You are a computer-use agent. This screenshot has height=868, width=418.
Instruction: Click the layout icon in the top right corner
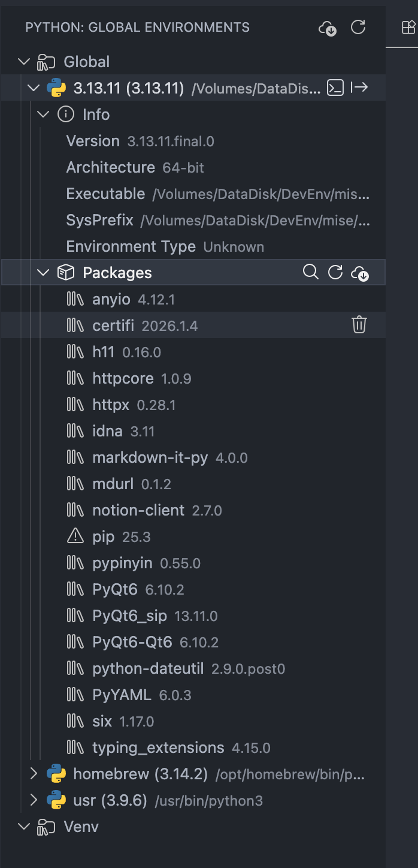pyautogui.click(x=408, y=28)
